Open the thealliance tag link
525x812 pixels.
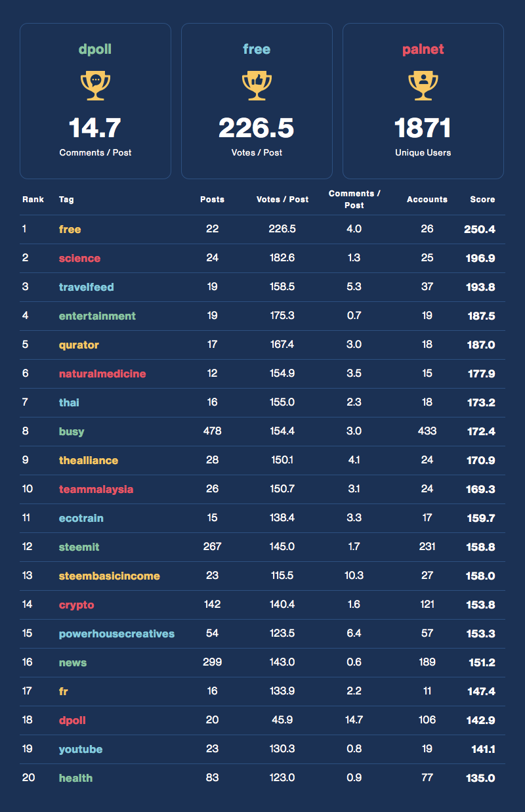pyautogui.click(x=89, y=460)
